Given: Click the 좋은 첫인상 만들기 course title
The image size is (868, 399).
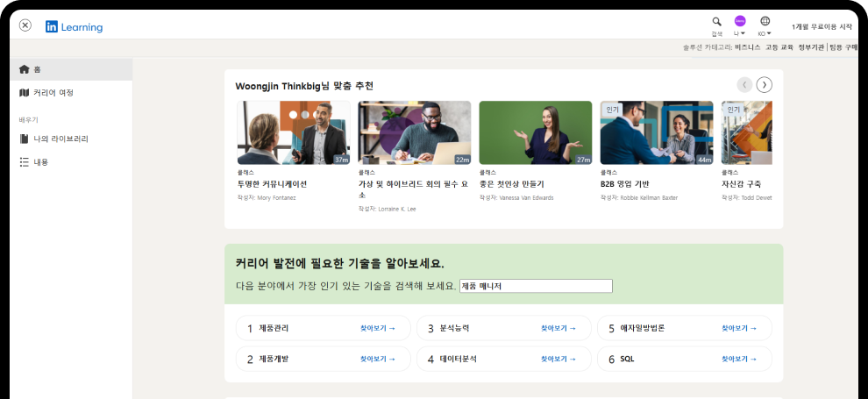Looking at the screenshot, I should 511,184.
